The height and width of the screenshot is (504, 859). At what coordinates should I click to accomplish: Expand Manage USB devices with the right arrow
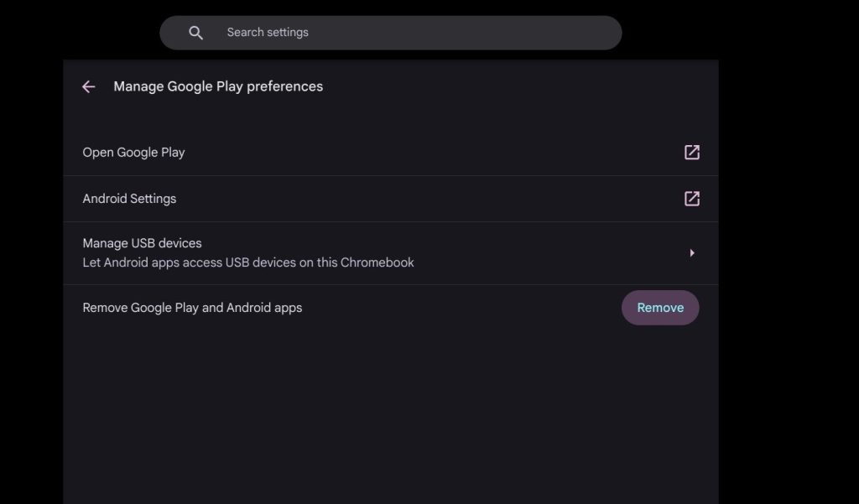click(692, 253)
